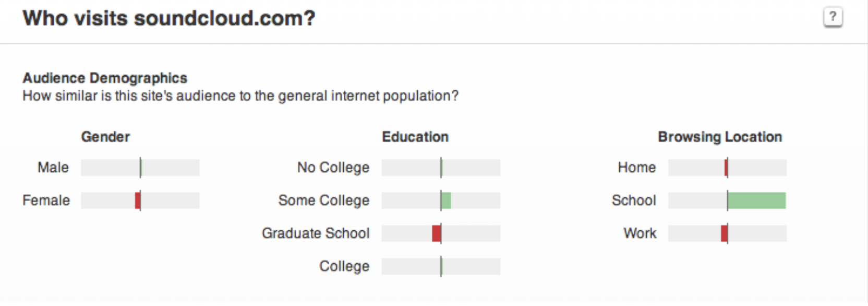Image resolution: width=868 pixels, height=306 pixels.
Task: Click the question mark help icon
Action: (x=833, y=17)
